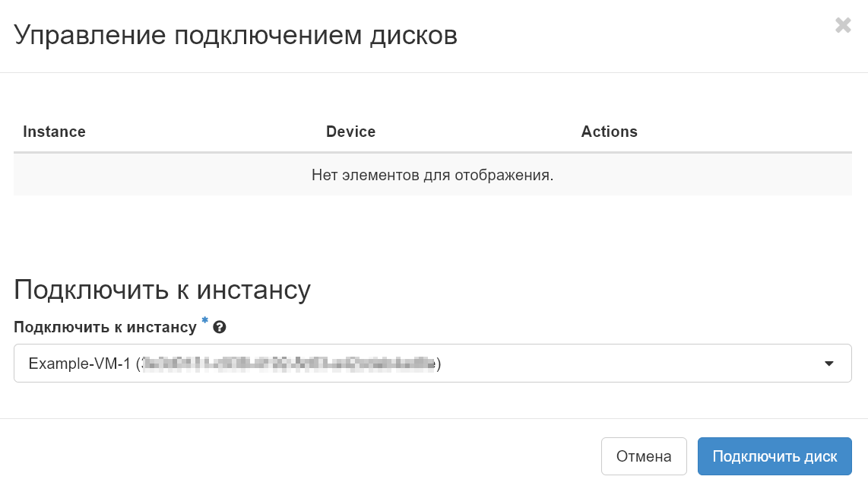868x489 pixels.
Task: Click blank header space beside the title
Action: pos(646,35)
